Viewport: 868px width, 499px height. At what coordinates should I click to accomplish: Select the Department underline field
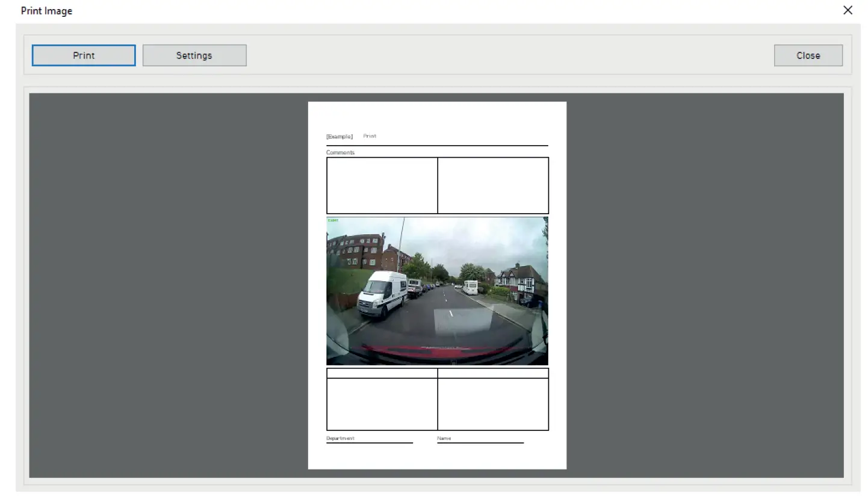click(x=369, y=441)
